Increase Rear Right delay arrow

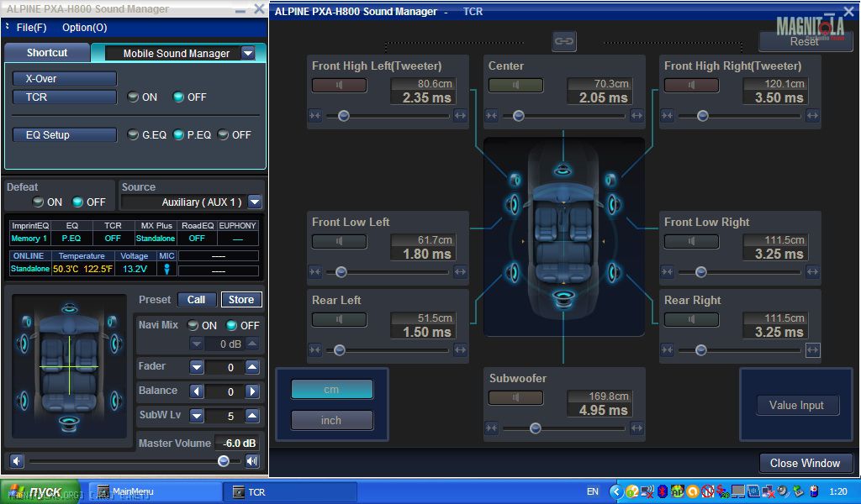pos(812,350)
